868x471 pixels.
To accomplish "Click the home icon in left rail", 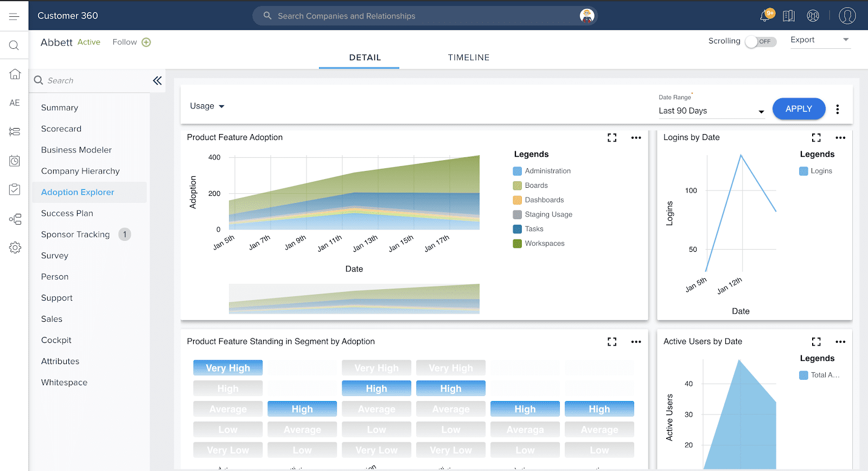I will (15, 74).
